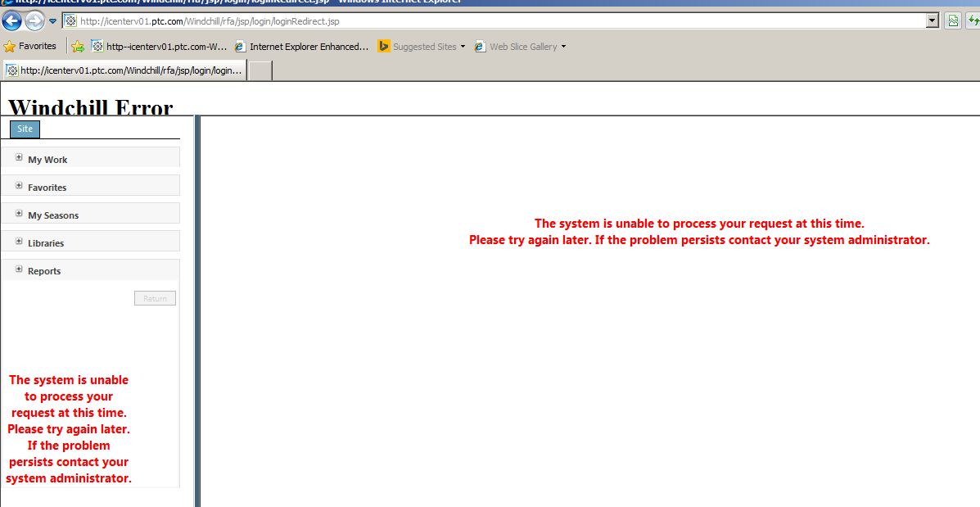Expand the My Work section
This screenshot has width=980, height=507.
pyautogui.click(x=19, y=157)
